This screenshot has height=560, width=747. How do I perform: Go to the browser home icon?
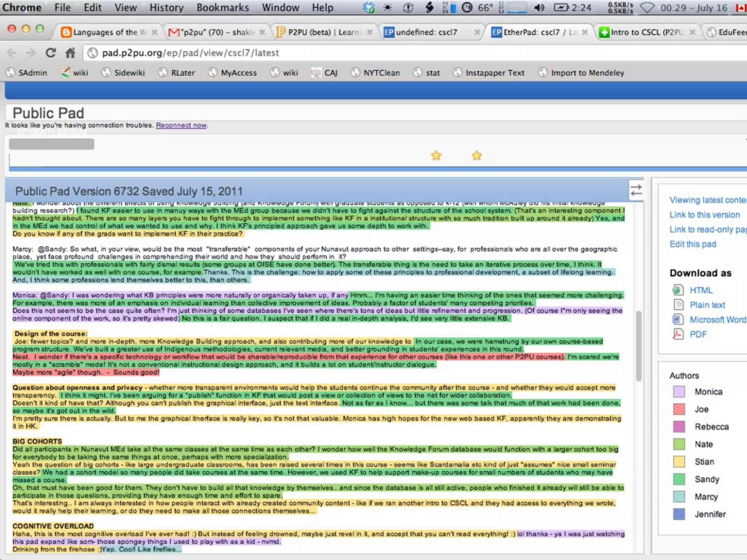point(70,53)
